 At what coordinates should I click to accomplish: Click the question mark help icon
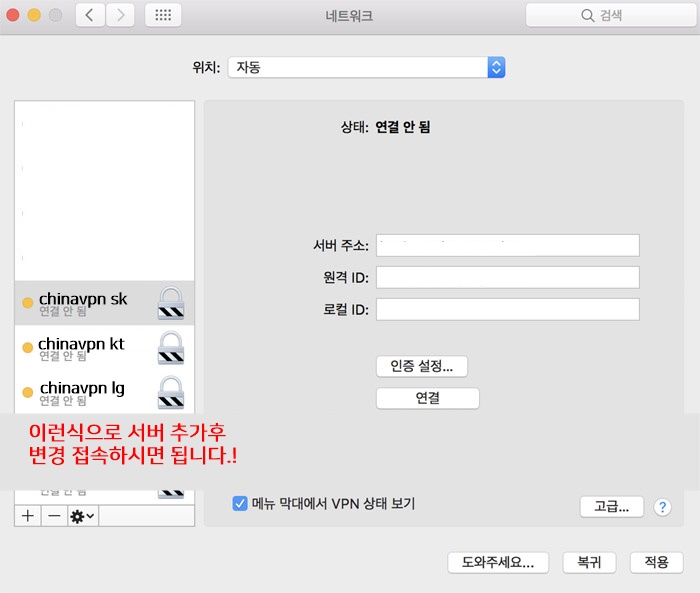(x=661, y=507)
